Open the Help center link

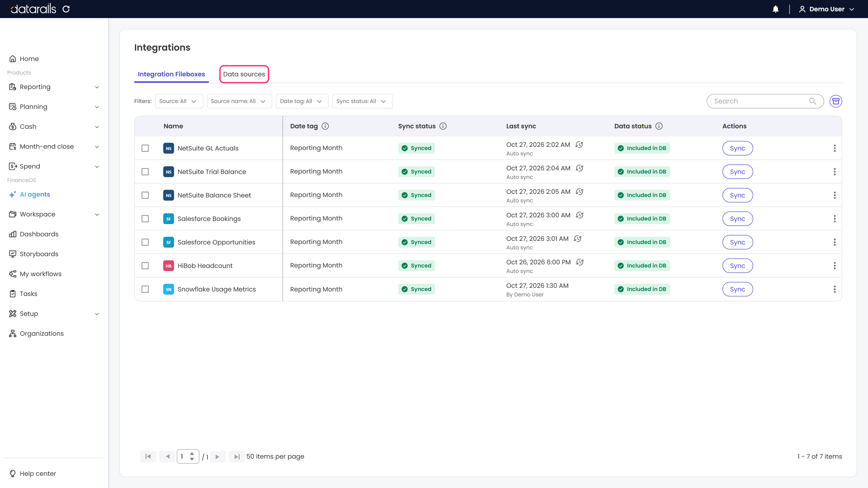pyautogui.click(x=33, y=474)
